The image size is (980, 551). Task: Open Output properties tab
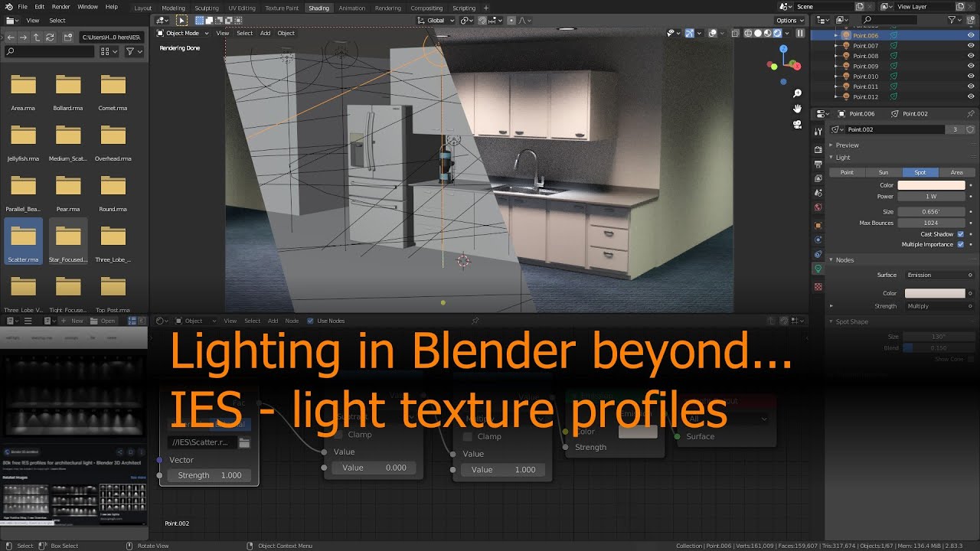click(818, 164)
